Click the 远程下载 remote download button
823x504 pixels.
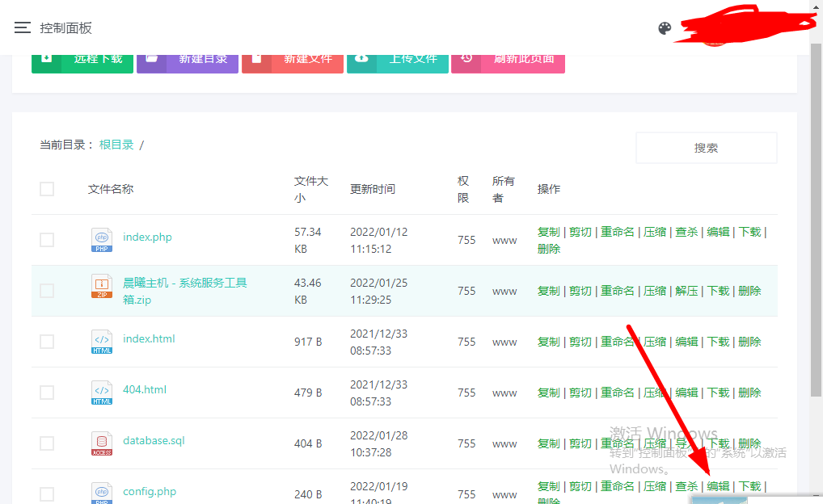point(82,64)
